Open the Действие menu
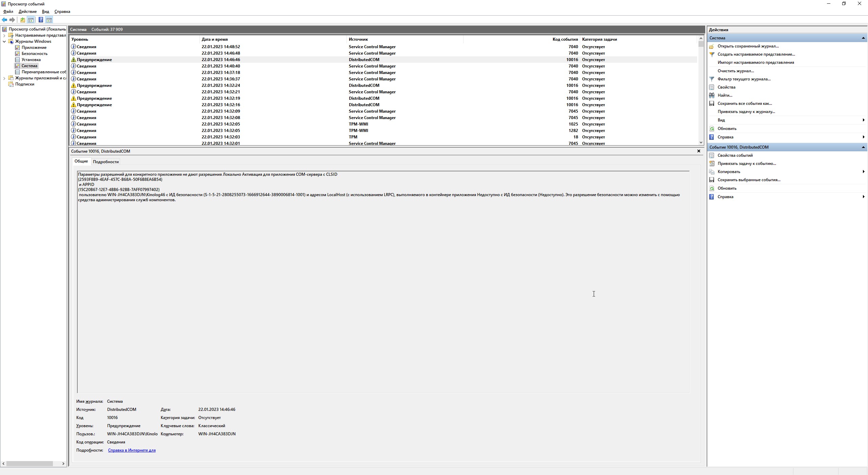Viewport: 868px width, 475px height. 27,12
